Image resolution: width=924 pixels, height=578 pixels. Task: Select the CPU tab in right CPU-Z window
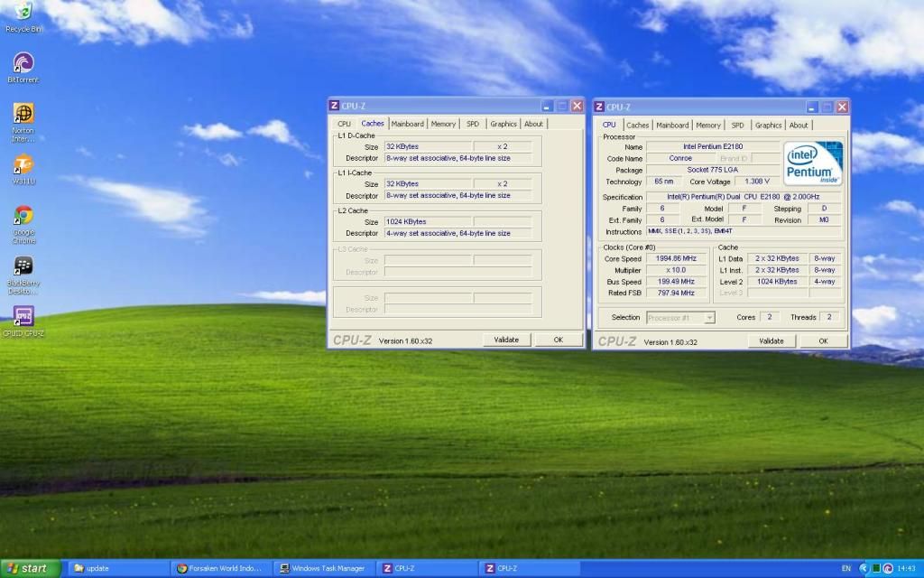click(x=609, y=125)
